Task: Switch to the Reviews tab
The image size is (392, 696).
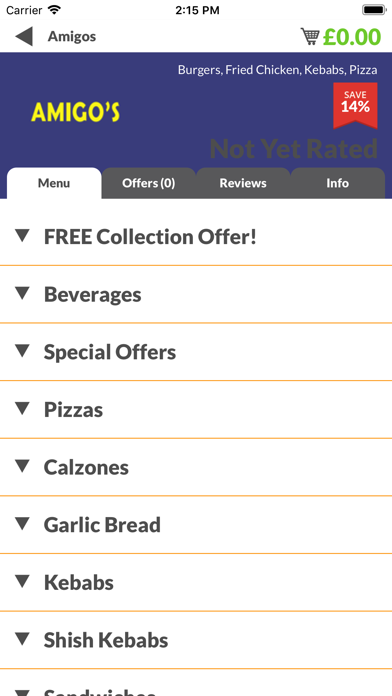Action: [x=243, y=183]
